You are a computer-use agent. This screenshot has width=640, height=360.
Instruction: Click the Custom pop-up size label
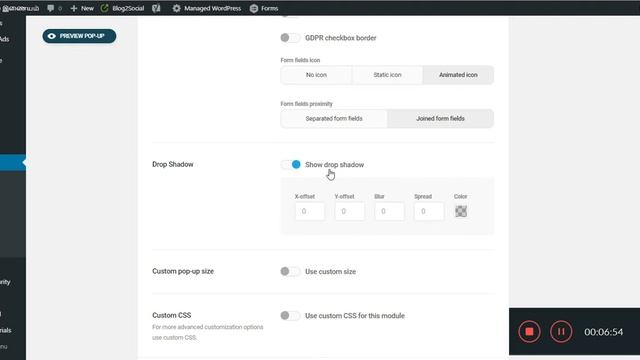click(x=183, y=271)
